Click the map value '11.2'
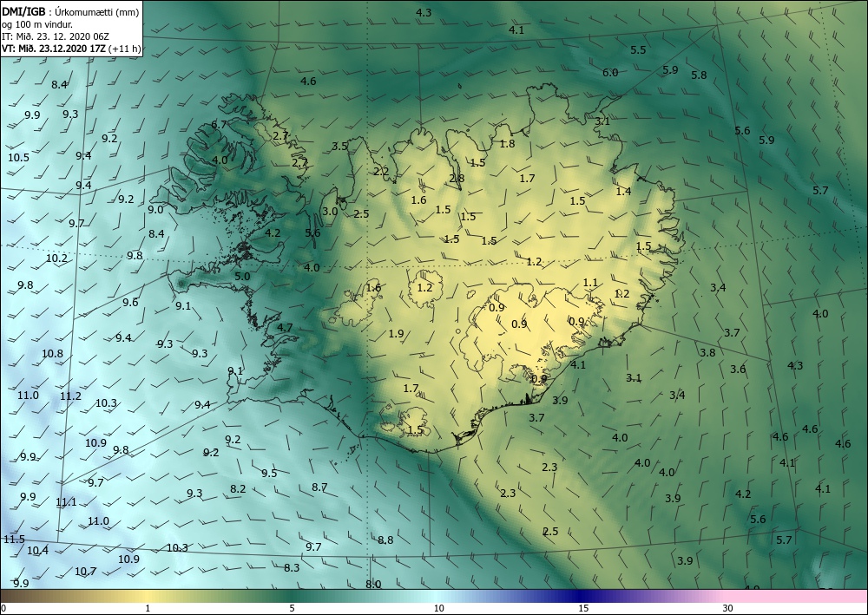 pos(70,396)
